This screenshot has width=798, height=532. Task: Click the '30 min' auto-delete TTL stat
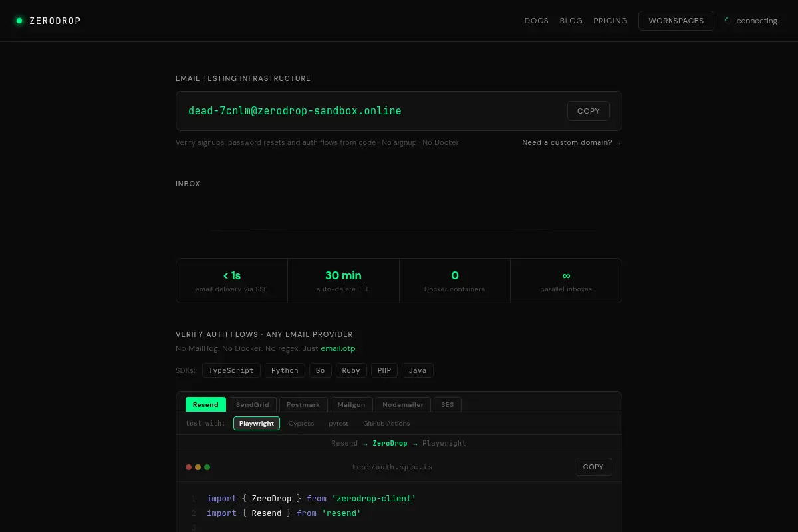[343, 281]
